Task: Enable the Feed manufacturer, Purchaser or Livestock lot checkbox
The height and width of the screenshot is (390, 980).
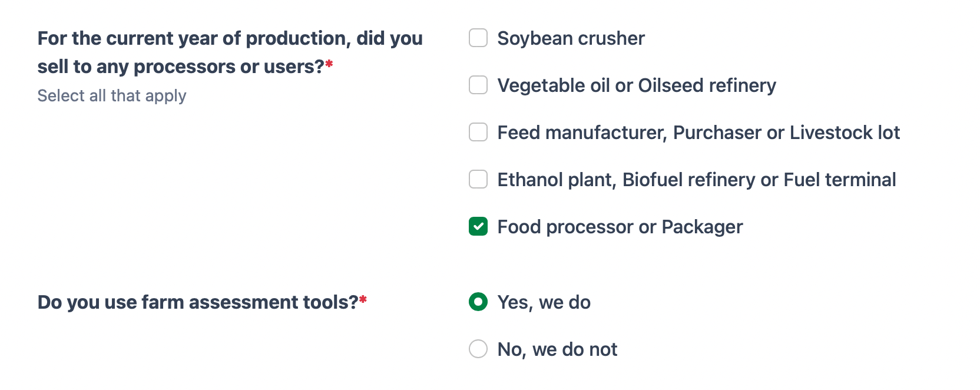Action: (x=478, y=133)
